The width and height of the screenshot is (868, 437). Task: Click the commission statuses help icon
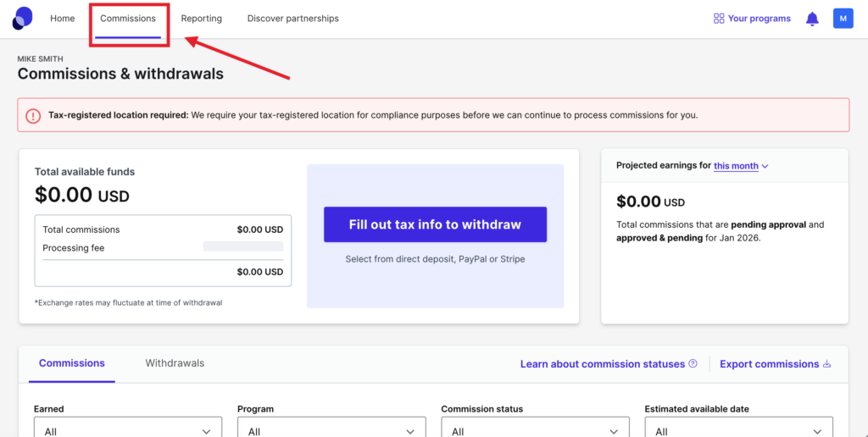coord(693,364)
